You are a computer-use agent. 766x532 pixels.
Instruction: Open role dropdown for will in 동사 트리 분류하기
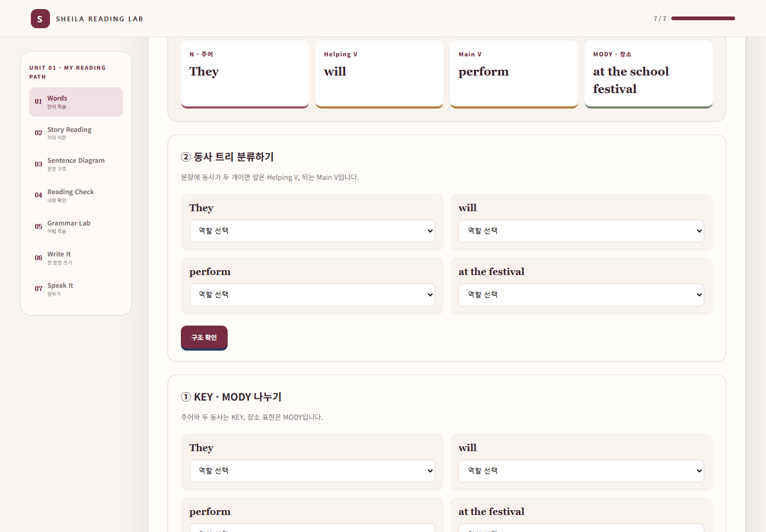(581, 231)
